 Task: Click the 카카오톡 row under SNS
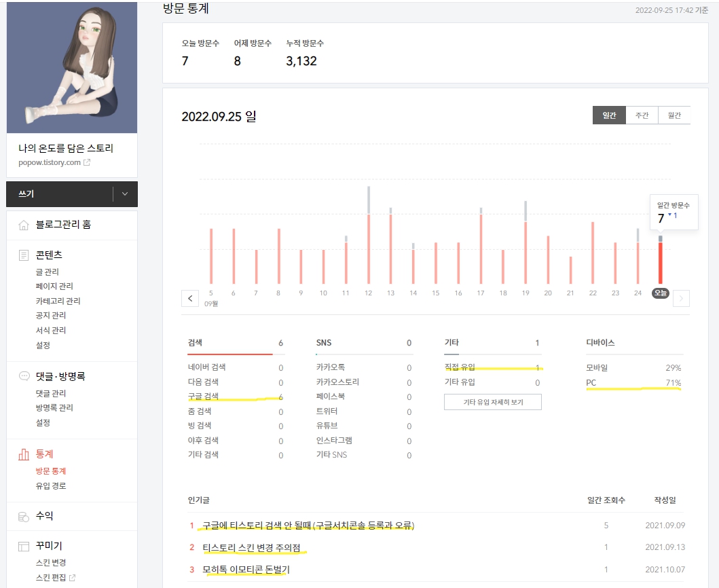coord(364,367)
